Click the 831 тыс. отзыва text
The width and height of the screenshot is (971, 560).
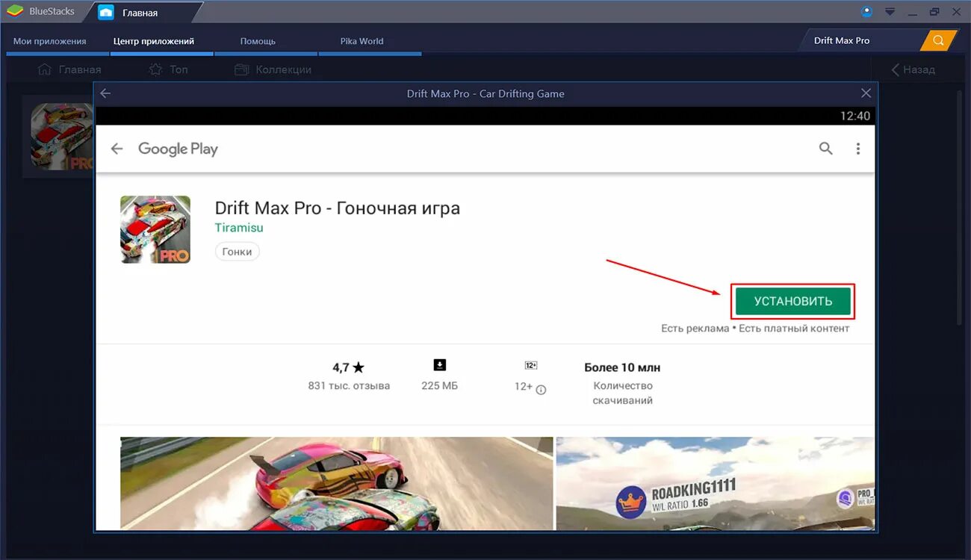tap(349, 386)
